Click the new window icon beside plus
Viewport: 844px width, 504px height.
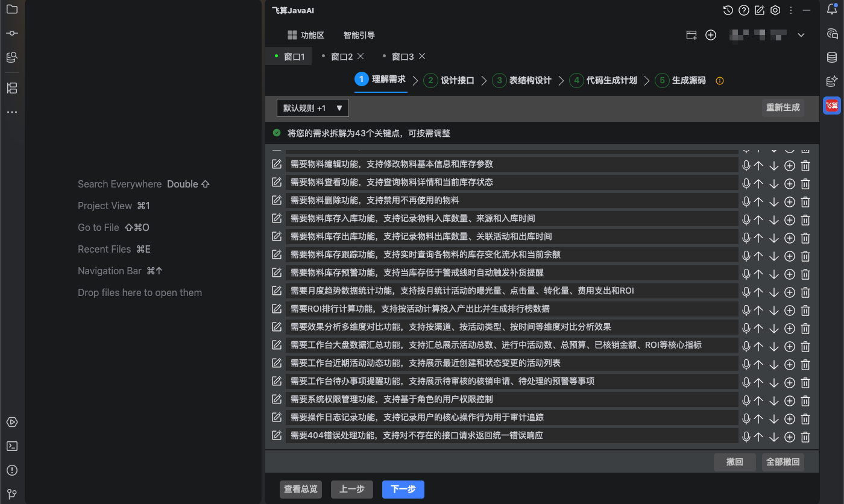pos(691,35)
